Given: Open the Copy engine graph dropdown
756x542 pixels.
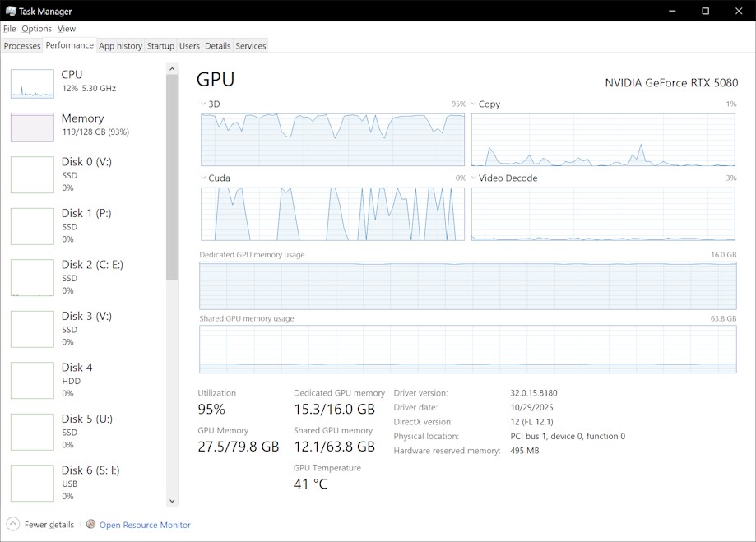Looking at the screenshot, I should [474, 104].
